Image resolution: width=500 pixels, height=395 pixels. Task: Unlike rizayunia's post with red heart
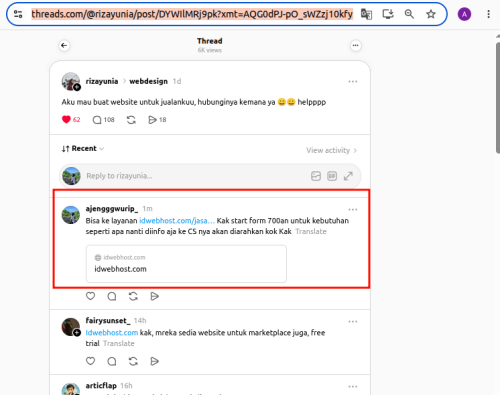[x=66, y=119]
